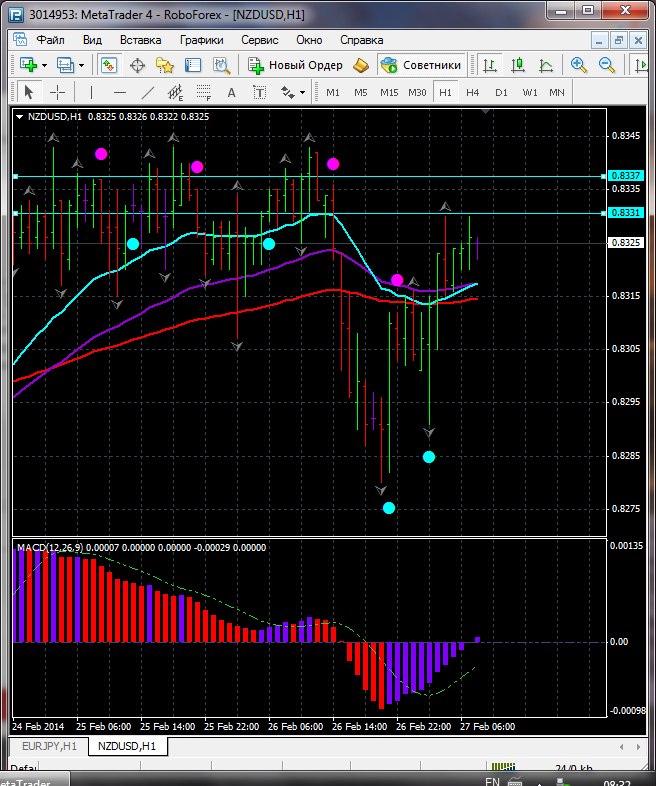Click the arrows objects icon
Screen dimensions: 656x786
click(x=287, y=92)
